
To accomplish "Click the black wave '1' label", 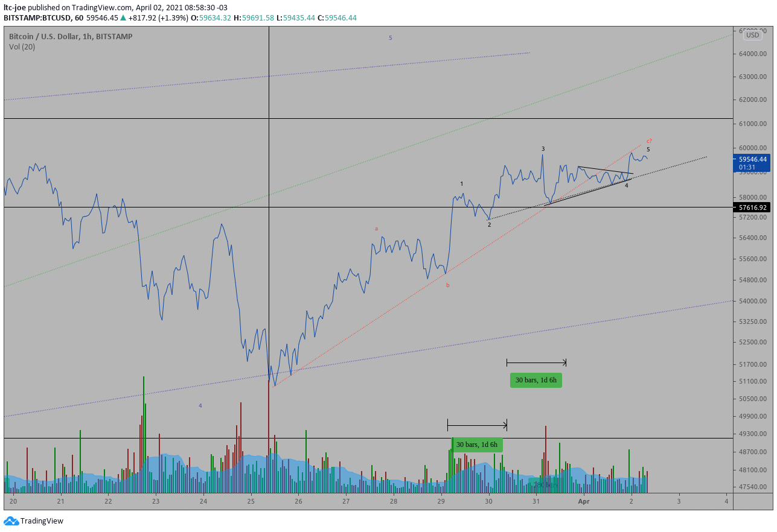I will [462, 183].
